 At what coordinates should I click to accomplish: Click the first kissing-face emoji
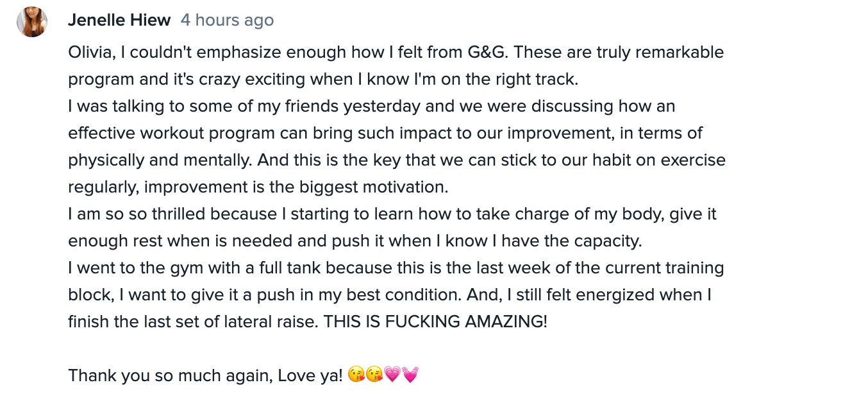pyautogui.click(x=356, y=375)
